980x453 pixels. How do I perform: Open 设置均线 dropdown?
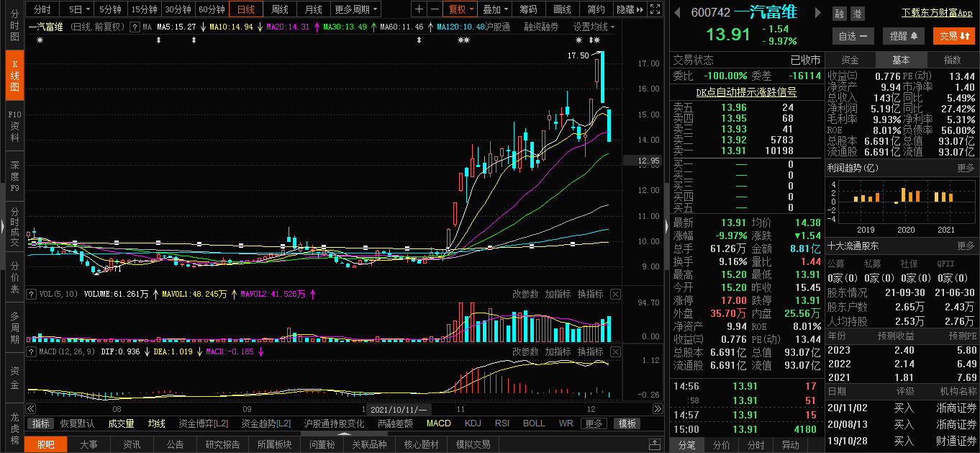tap(594, 27)
